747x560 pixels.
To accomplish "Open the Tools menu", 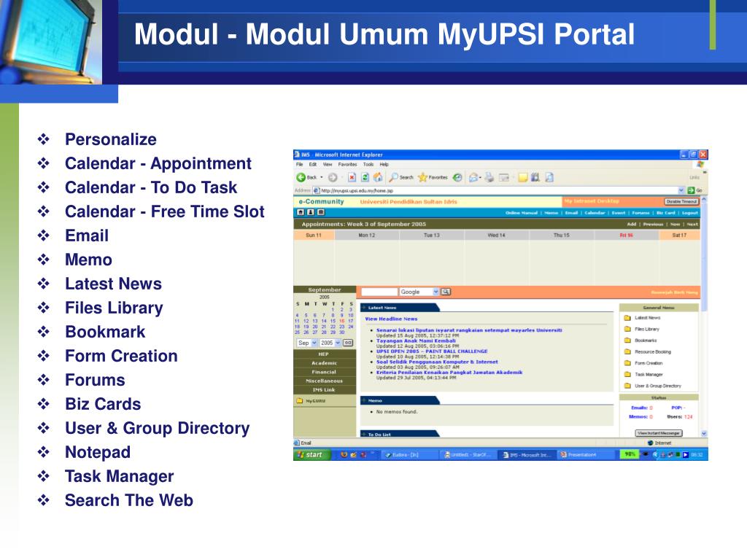I will pos(368,164).
